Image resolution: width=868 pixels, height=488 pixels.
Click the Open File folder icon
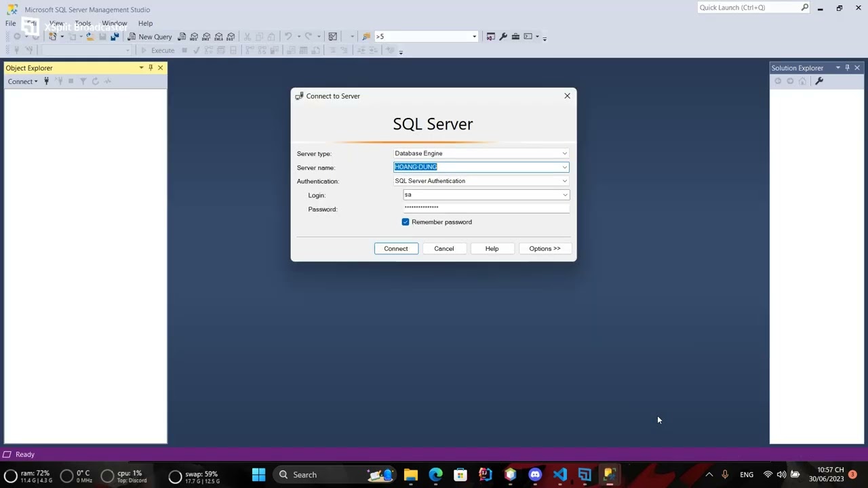click(90, 37)
